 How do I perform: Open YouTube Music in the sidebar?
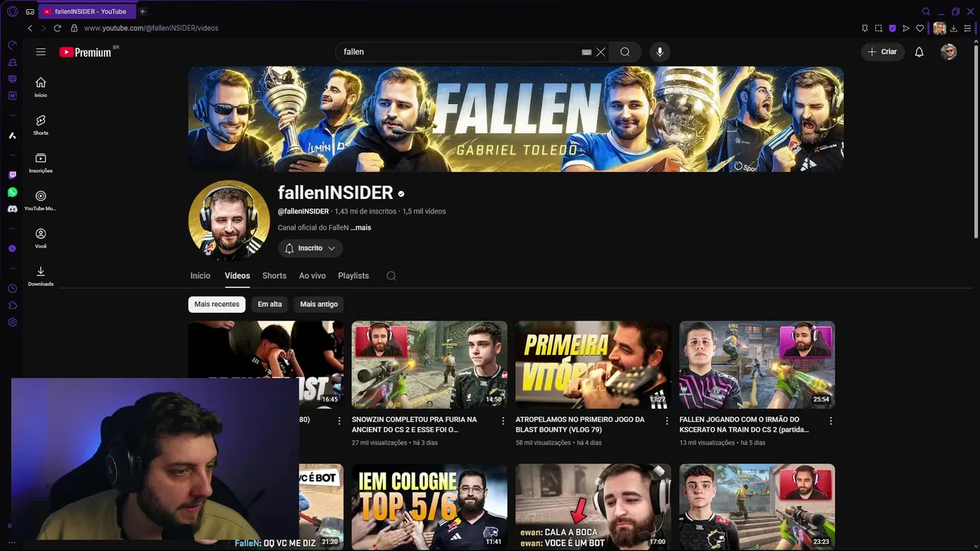click(41, 201)
